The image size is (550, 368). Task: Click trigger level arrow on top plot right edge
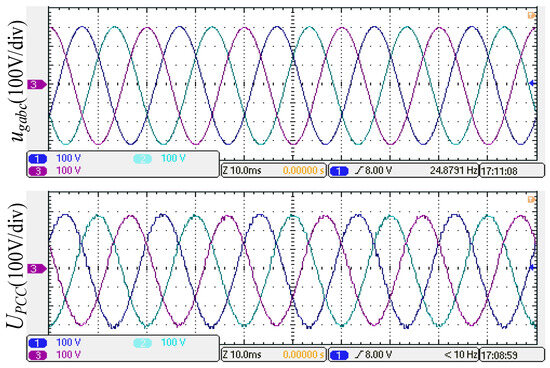(532, 83)
